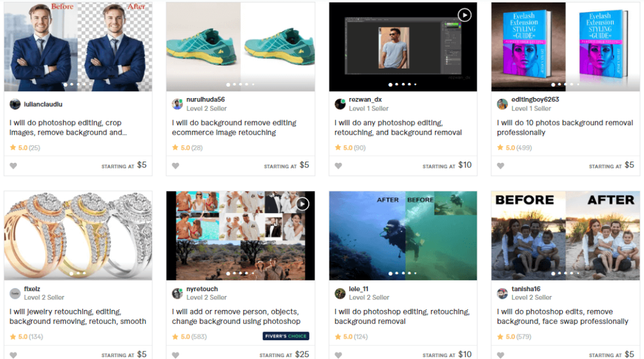Open the scuba diver before-after thumbnail
The height and width of the screenshot is (359, 644).
402,236
